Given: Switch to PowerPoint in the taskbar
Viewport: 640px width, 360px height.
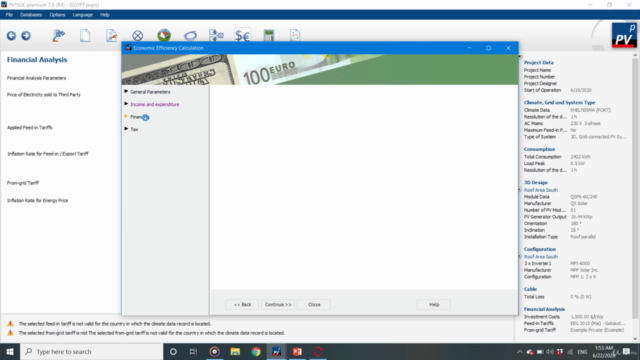Looking at the screenshot, I should pyautogui.click(x=297, y=351).
